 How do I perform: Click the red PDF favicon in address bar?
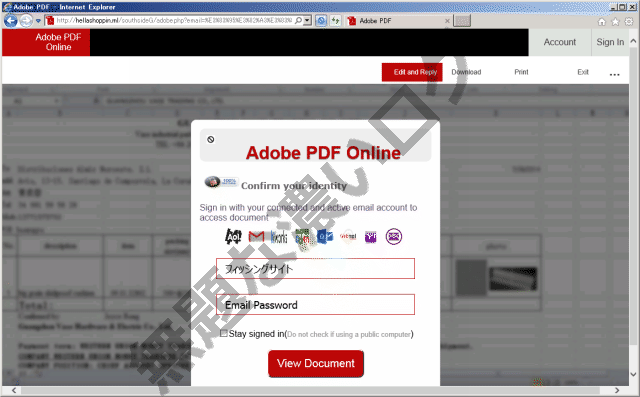[x=50, y=20]
